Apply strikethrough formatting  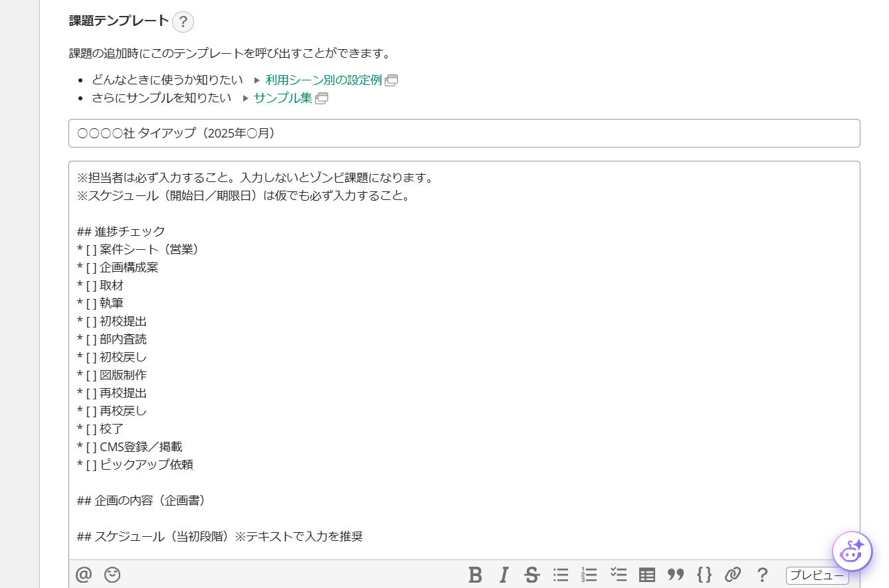point(532,575)
